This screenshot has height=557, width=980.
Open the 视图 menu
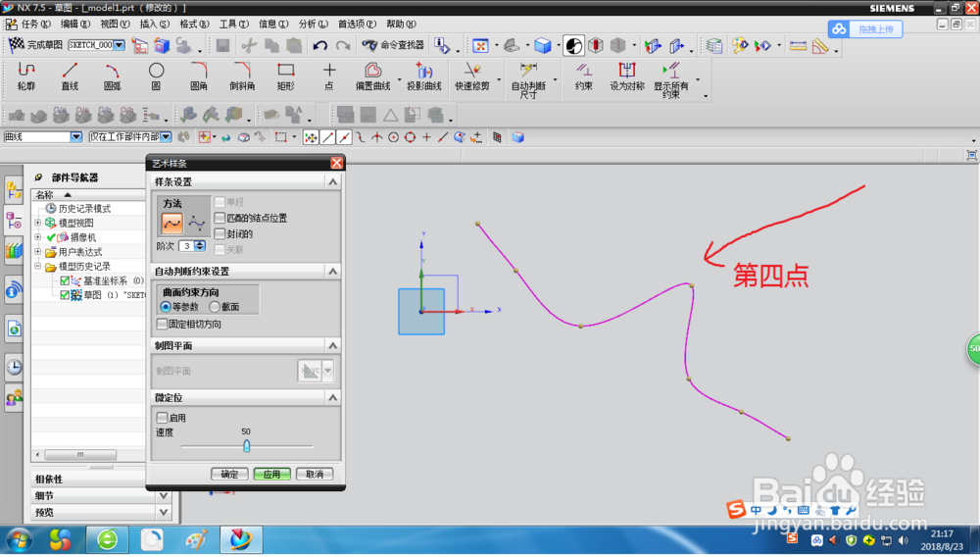pos(115,24)
